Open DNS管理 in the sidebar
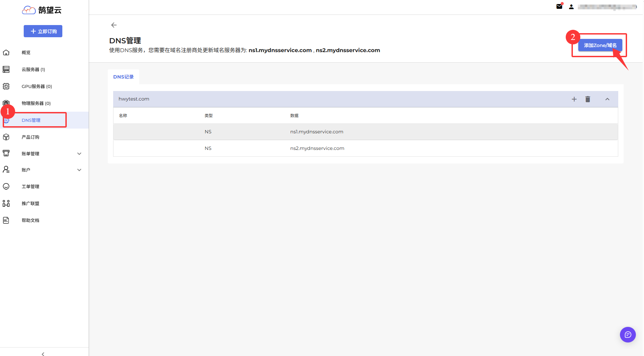 click(31, 120)
